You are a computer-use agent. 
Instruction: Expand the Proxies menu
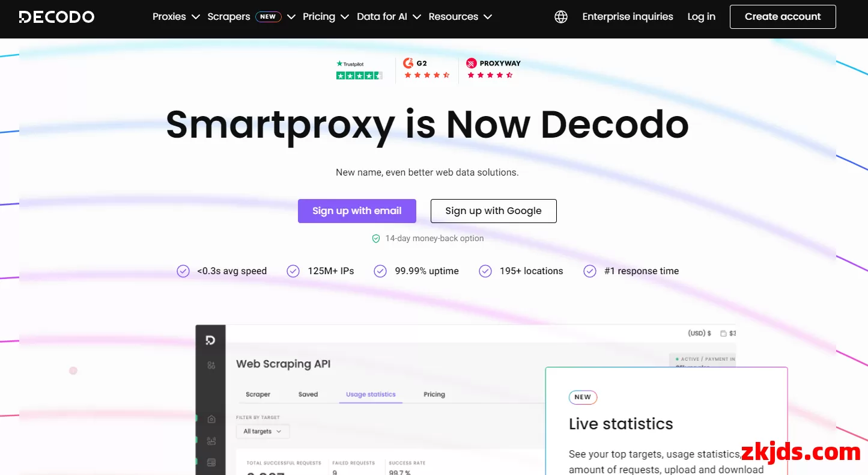[176, 17]
